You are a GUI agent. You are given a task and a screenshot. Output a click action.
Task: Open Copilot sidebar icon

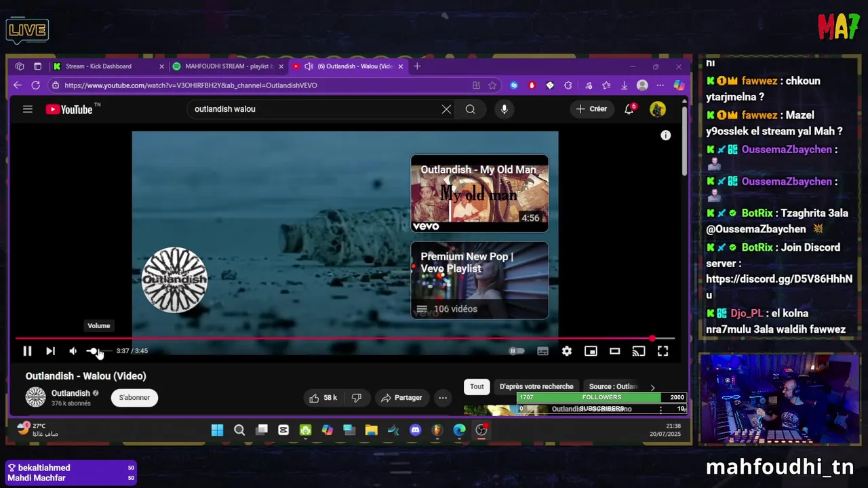coord(679,85)
